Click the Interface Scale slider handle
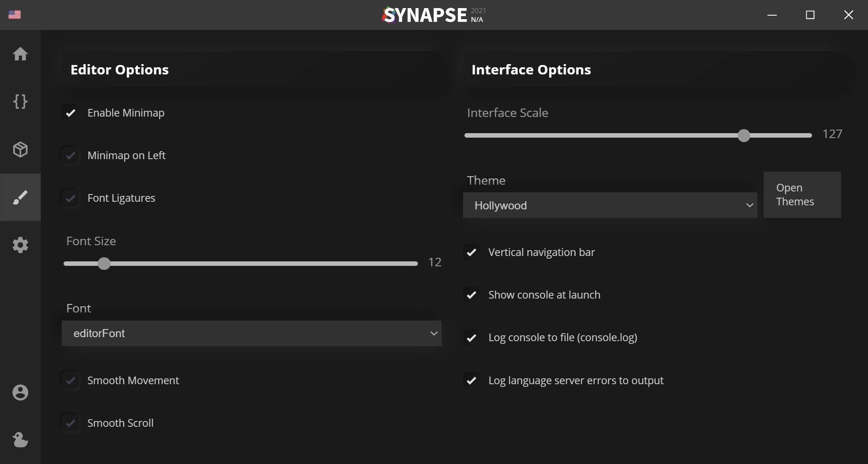This screenshot has height=464, width=868. pos(743,135)
